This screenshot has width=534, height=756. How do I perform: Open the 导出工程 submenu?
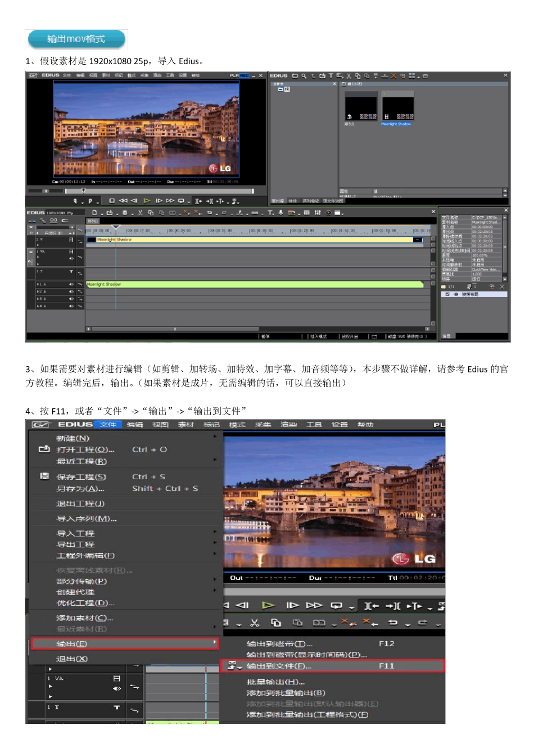[124, 544]
